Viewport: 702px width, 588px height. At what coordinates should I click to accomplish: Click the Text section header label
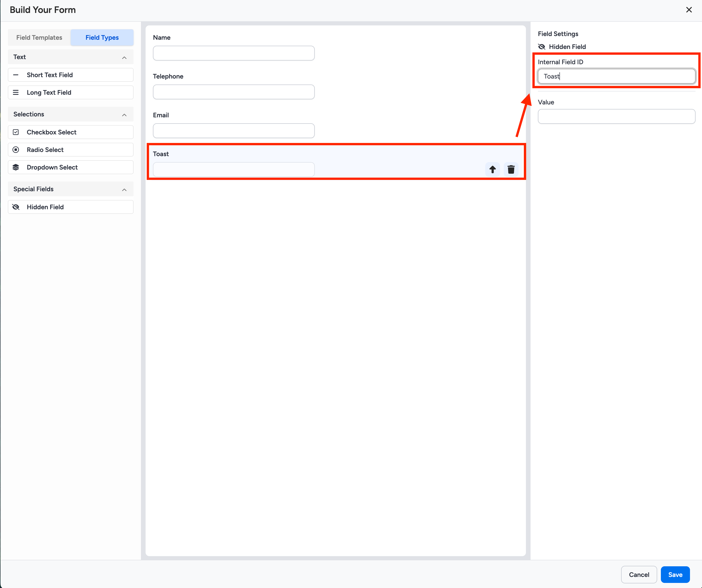pos(19,57)
